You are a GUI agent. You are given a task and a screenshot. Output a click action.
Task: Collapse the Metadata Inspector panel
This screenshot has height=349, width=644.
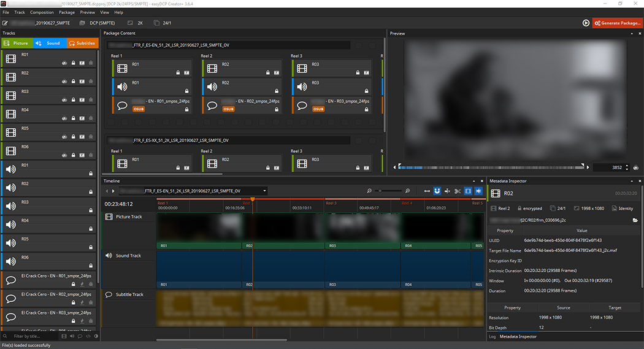pyautogui.click(x=632, y=181)
